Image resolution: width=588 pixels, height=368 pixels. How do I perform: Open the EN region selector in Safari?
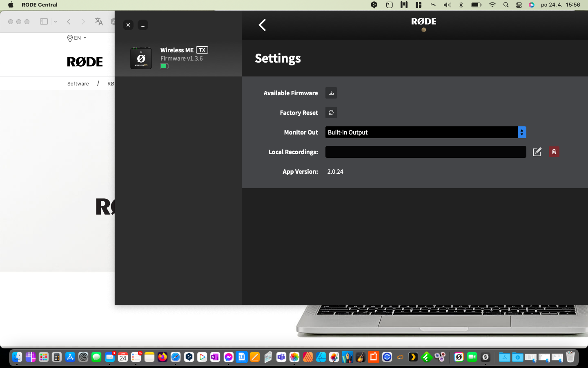pyautogui.click(x=77, y=38)
